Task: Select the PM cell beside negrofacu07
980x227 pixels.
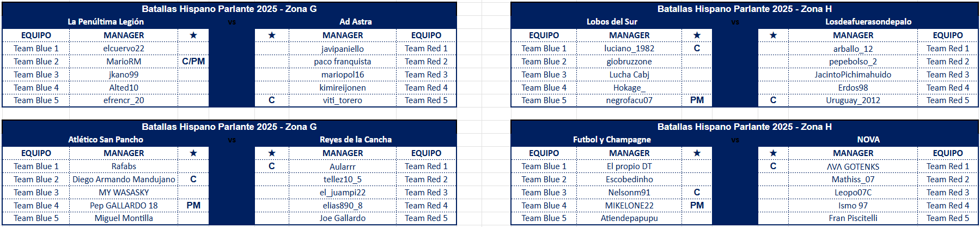Action: coord(697,100)
